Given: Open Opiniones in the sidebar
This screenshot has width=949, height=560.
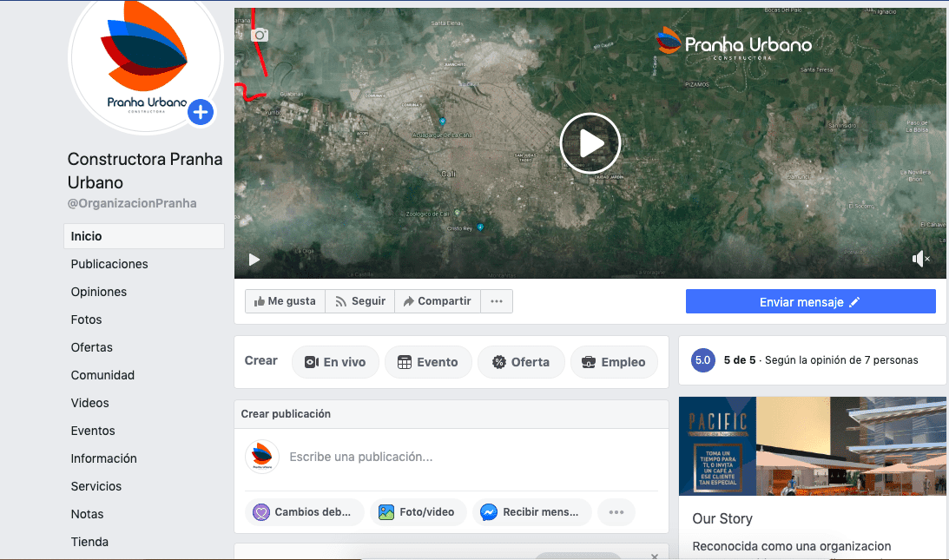Looking at the screenshot, I should click(99, 292).
